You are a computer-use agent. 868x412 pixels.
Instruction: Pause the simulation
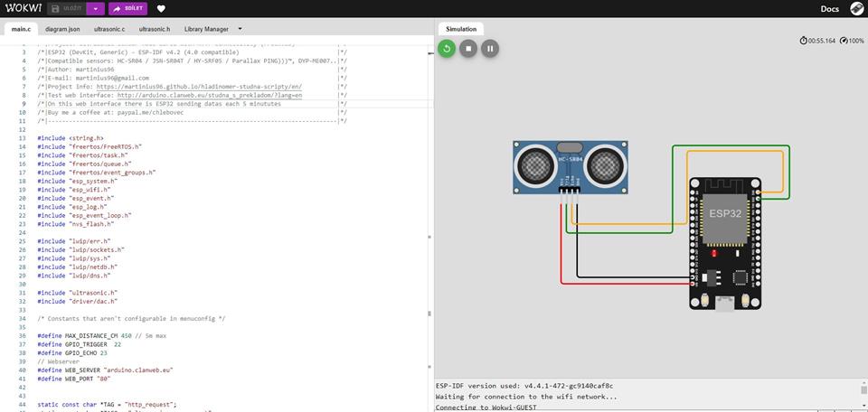489,49
